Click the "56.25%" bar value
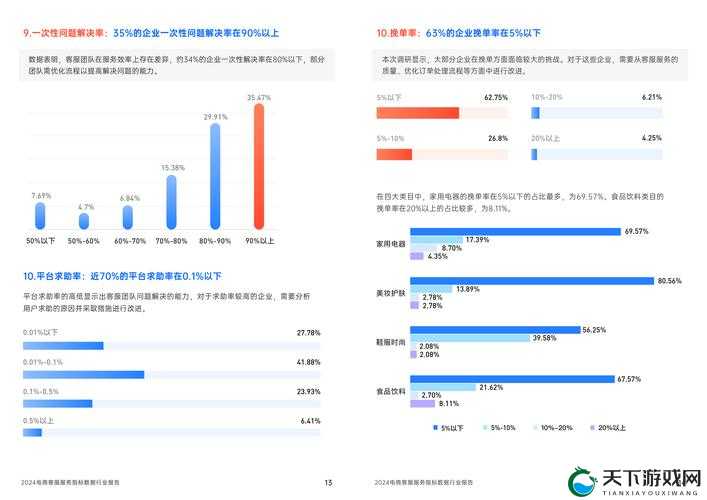This screenshot has height=500, width=707. coord(594,330)
